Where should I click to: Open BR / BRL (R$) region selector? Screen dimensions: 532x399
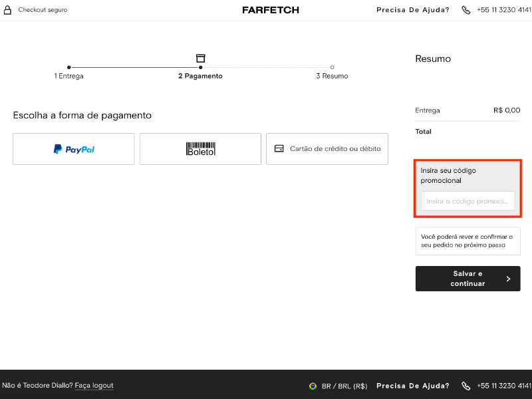(344, 386)
